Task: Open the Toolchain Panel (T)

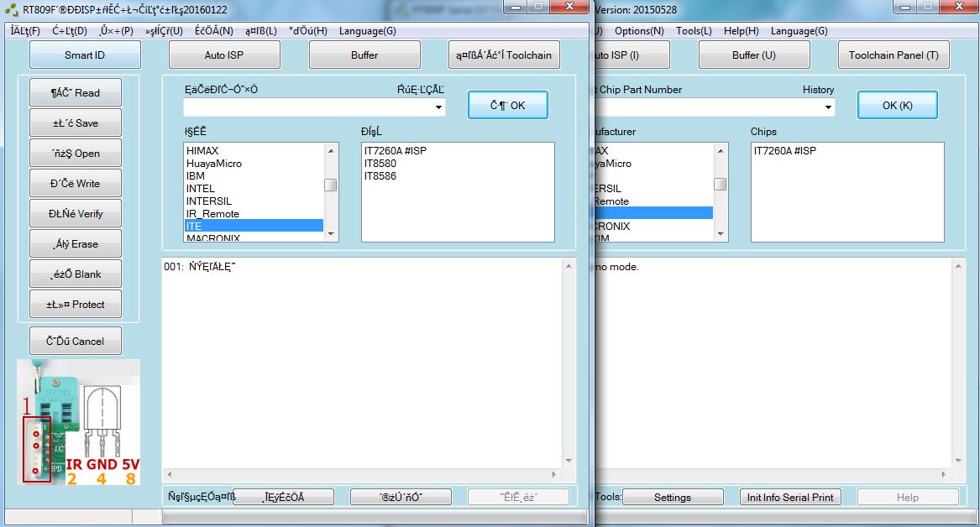Action: (894, 55)
